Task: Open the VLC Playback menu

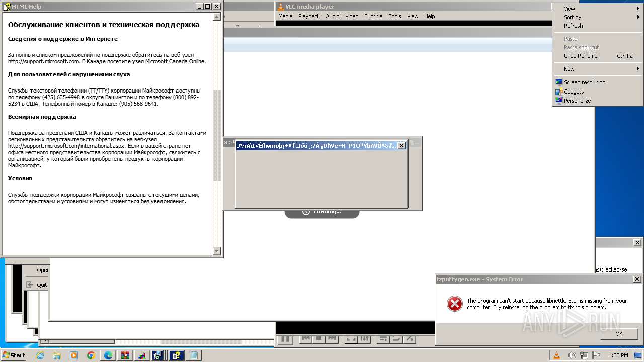Action: click(x=309, y=16)
